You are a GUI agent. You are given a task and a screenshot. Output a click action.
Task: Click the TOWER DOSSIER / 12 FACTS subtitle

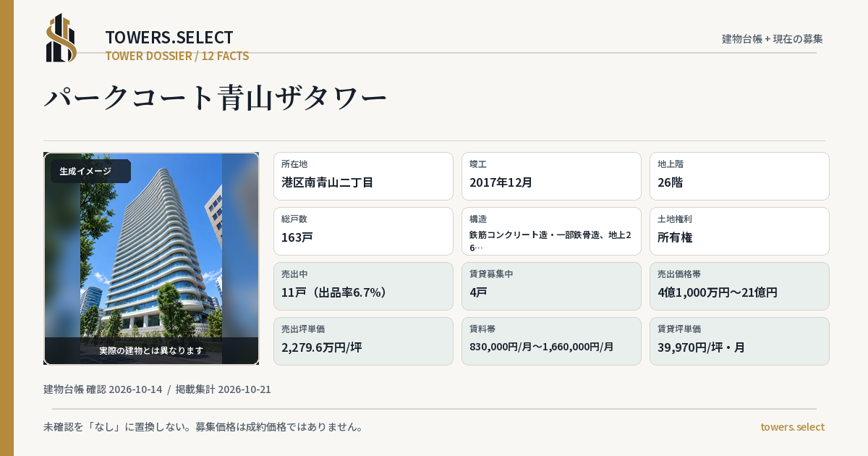coord(177,56)
